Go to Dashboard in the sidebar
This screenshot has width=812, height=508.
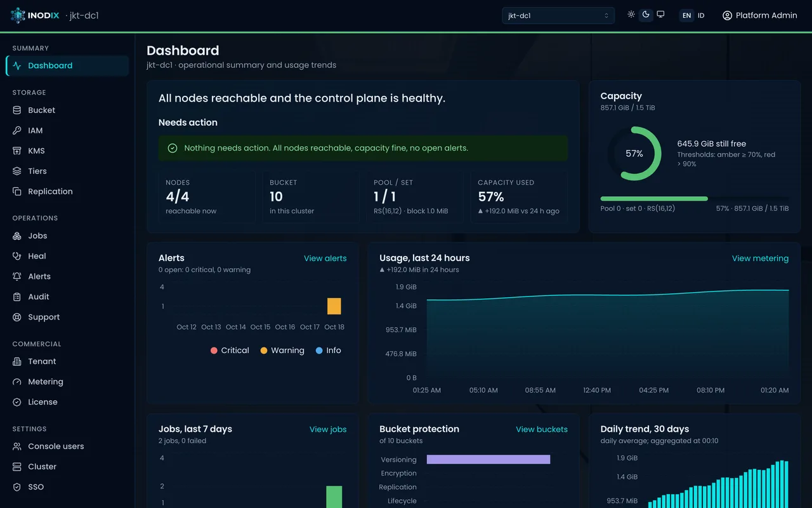point(67,65)
